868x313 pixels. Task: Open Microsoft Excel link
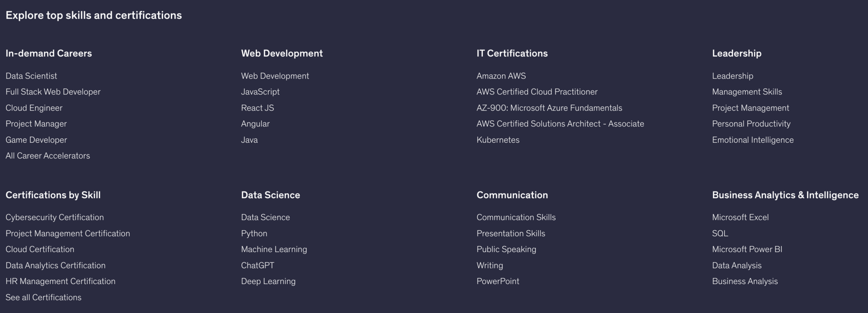pyautogui.click(x=740, y=217)
